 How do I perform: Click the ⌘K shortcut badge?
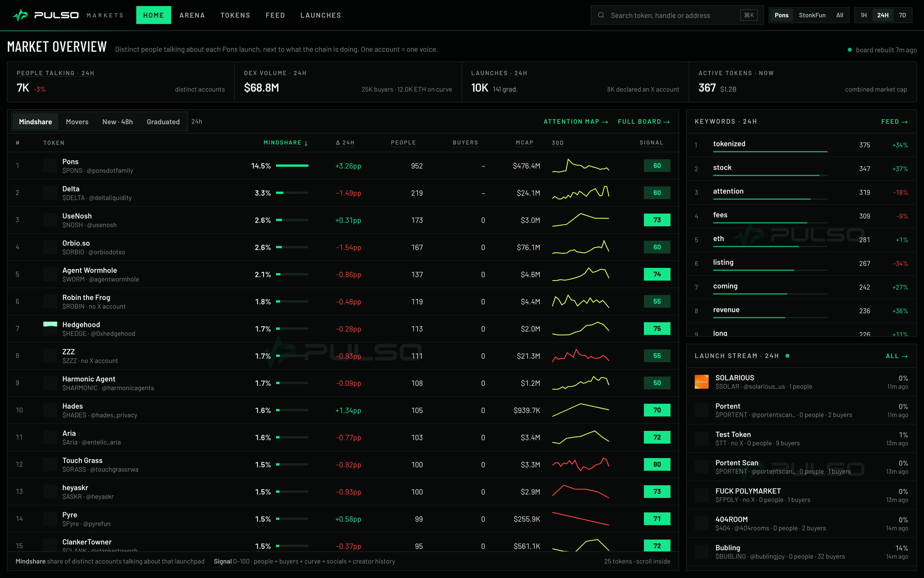[x=749, y=15]
